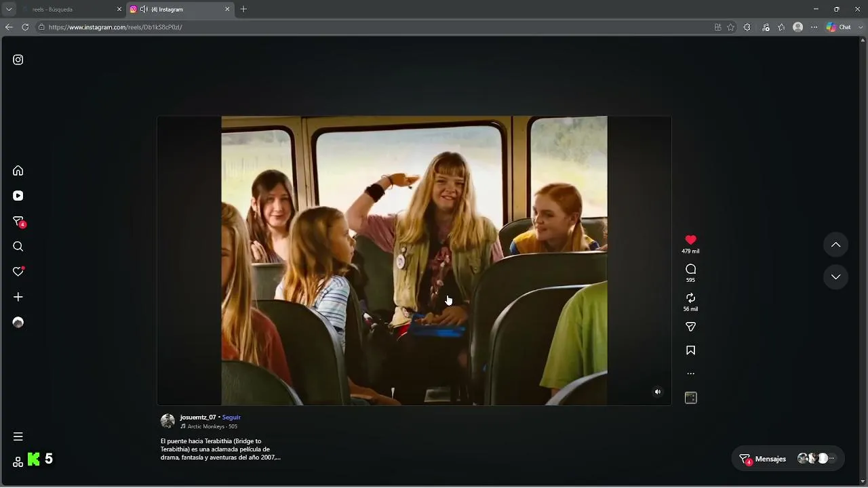
Task: Open the browser Extensions puzzle icon
Action: point(747,27)
